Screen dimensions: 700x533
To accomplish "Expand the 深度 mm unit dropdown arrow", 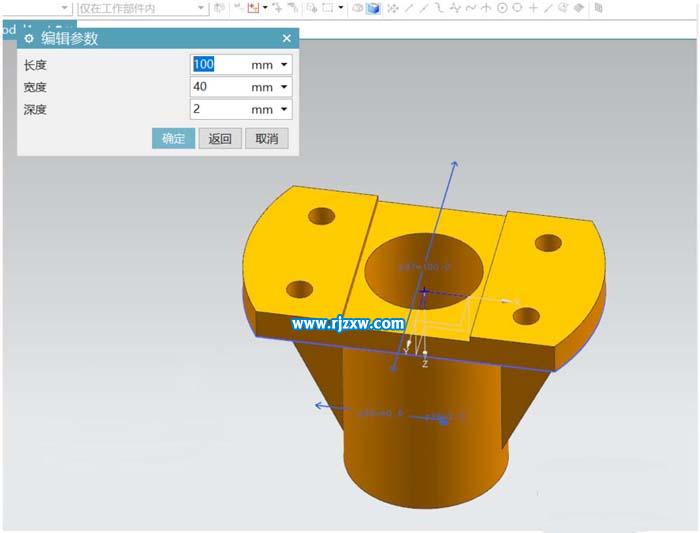I will [284, 109].
